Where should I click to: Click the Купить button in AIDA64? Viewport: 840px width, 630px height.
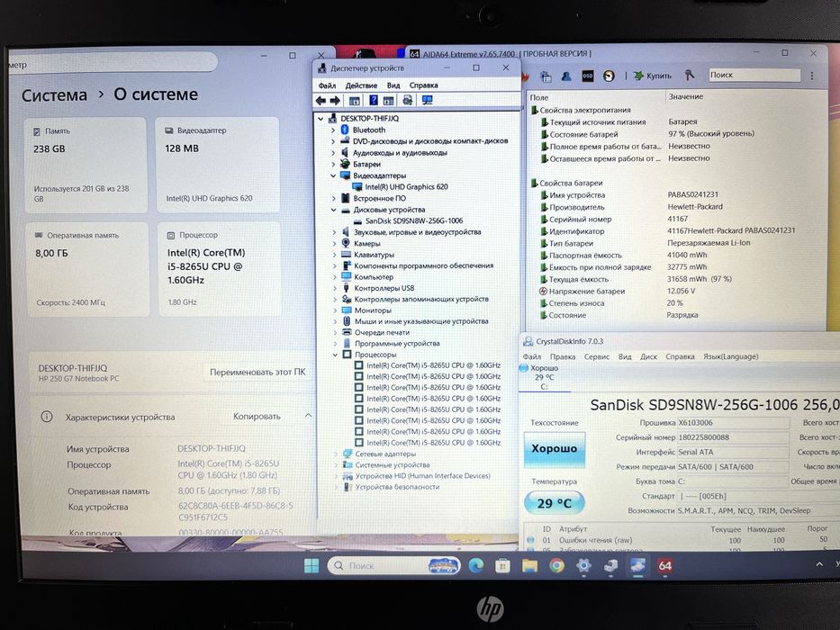click(653, 76)
